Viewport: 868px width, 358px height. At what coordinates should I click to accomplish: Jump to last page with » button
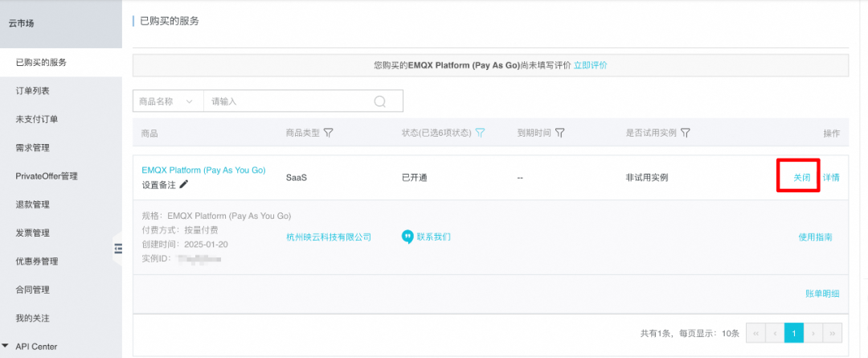833,333
